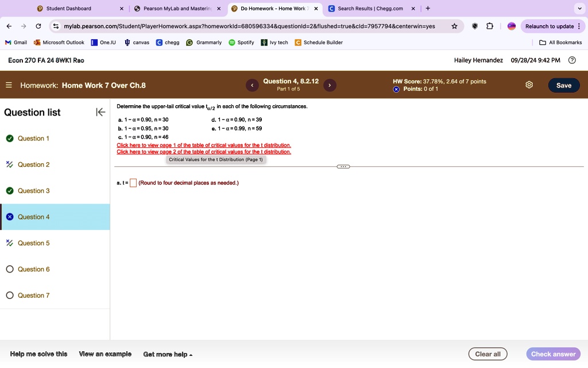The width and height of the screenshot is (588, 368).
Task: Click the Save button
Action: click(564, 85)
